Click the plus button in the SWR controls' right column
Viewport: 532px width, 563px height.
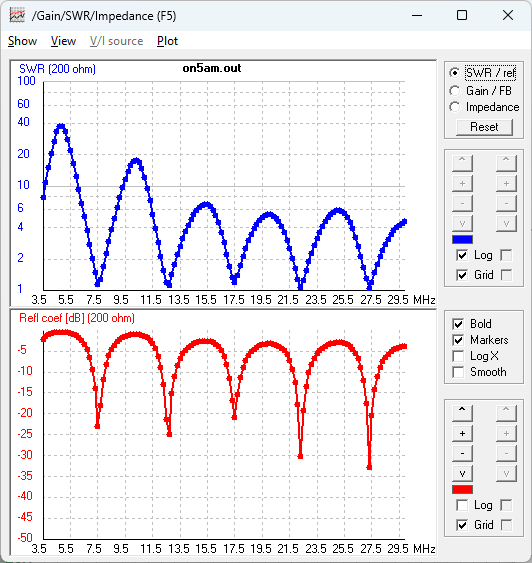(x=506, y=183)
